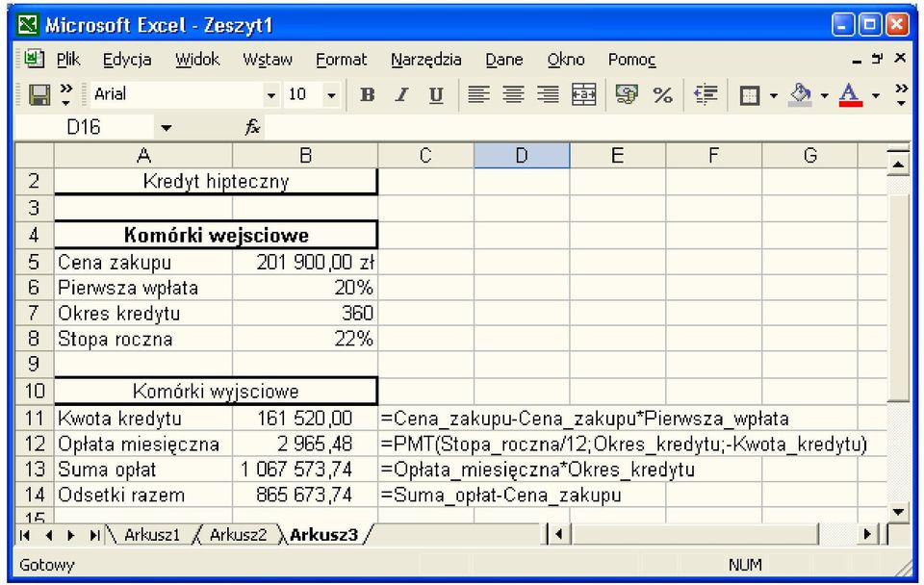Select cell 'Pierwsza wpłata'
Viewport: 924px width, 585px height.
pos(143,288)
